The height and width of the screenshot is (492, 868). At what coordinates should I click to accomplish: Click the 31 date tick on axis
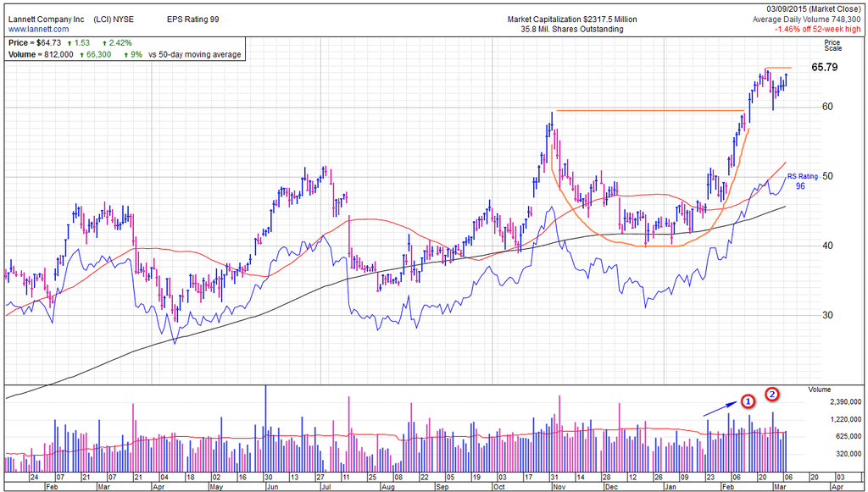point(554,477)
